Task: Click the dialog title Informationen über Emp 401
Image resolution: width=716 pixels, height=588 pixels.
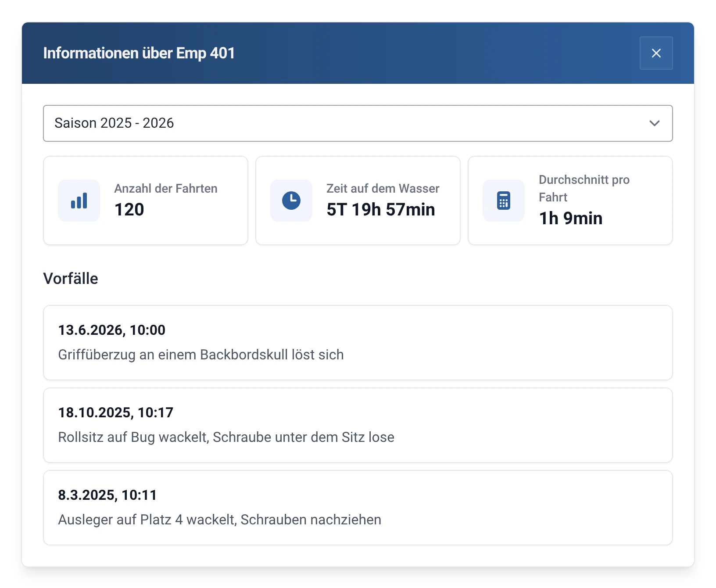Action: (139, 53)
